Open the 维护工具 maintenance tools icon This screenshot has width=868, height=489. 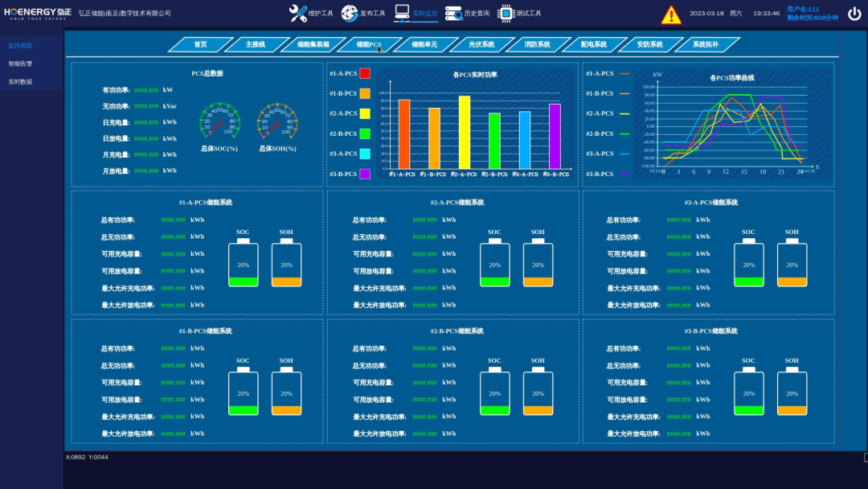[x=298, y=13]
